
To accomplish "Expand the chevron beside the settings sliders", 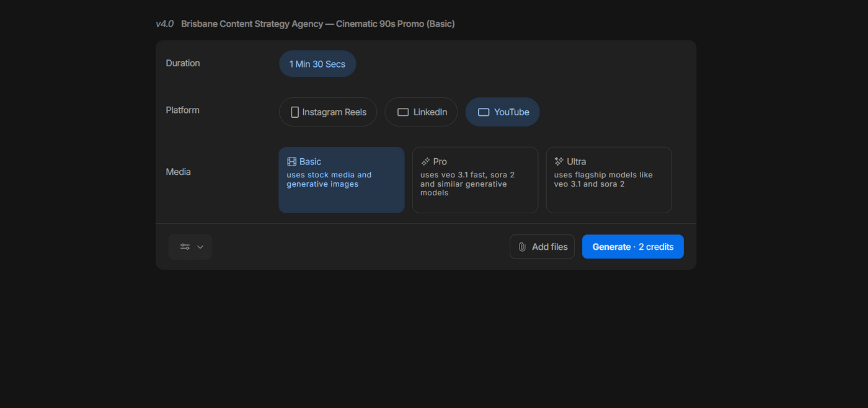I will pos(200,247).
